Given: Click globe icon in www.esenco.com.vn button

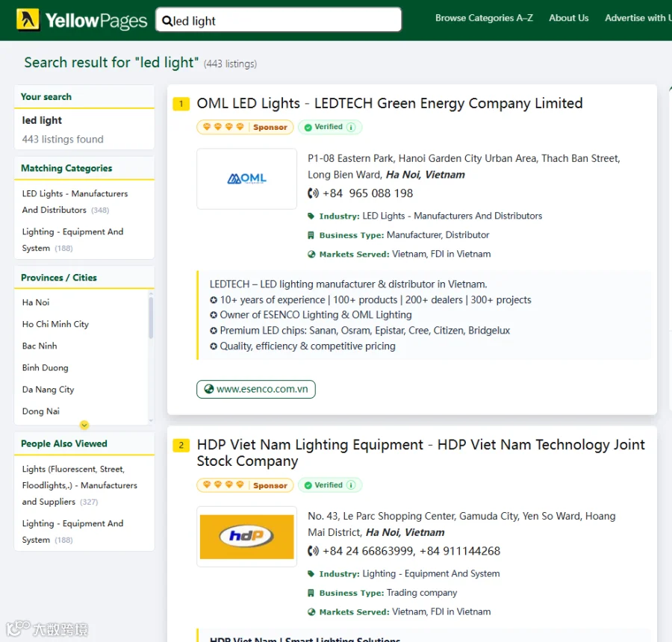Looking at the screenshot, I should click(x=209, y=389).
